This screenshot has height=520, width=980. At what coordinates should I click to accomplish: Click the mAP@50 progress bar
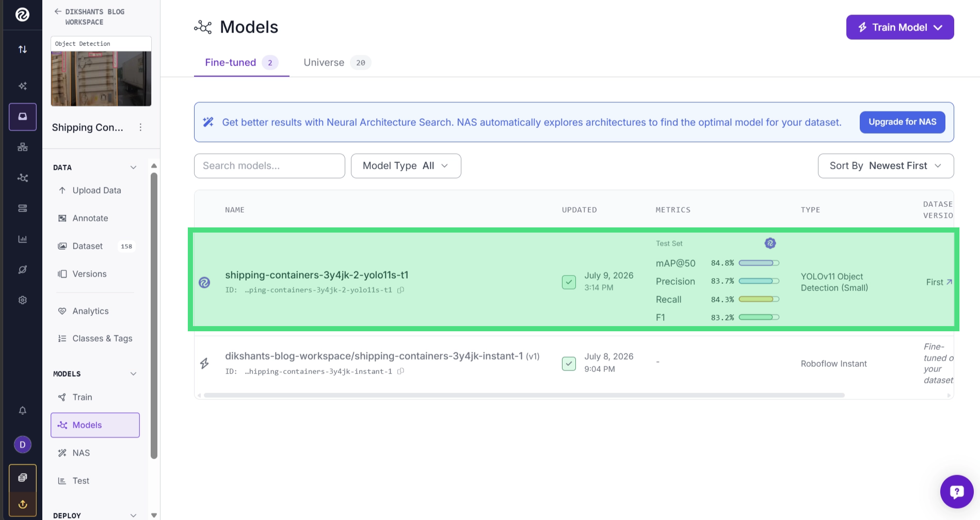[x=759, y=263]
